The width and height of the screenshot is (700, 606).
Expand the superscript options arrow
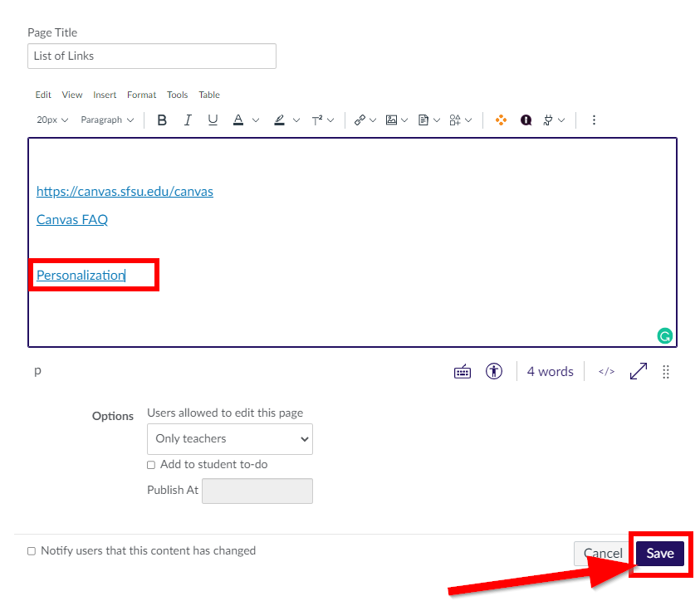[x=330, y=120]
